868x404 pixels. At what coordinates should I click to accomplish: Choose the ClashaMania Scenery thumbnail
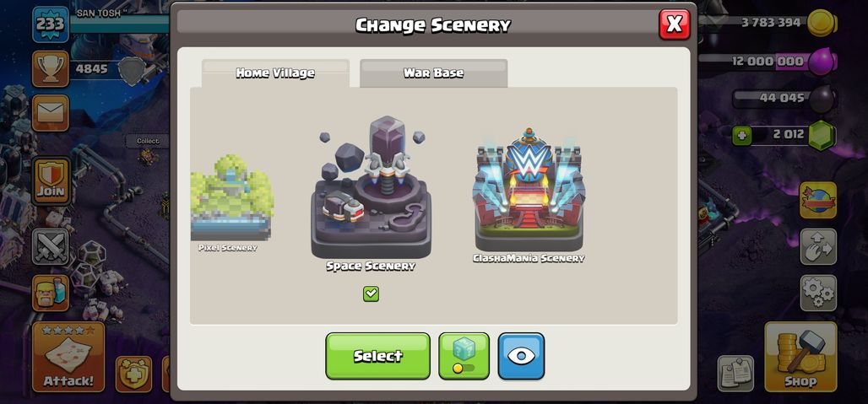point(529,197)
